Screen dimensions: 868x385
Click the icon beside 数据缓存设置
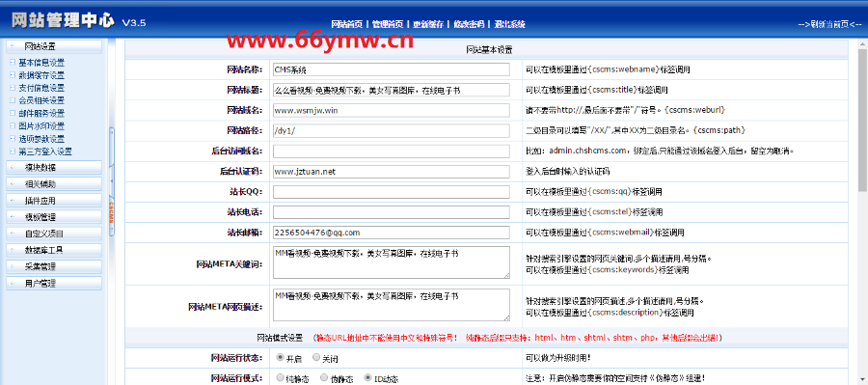13,75
